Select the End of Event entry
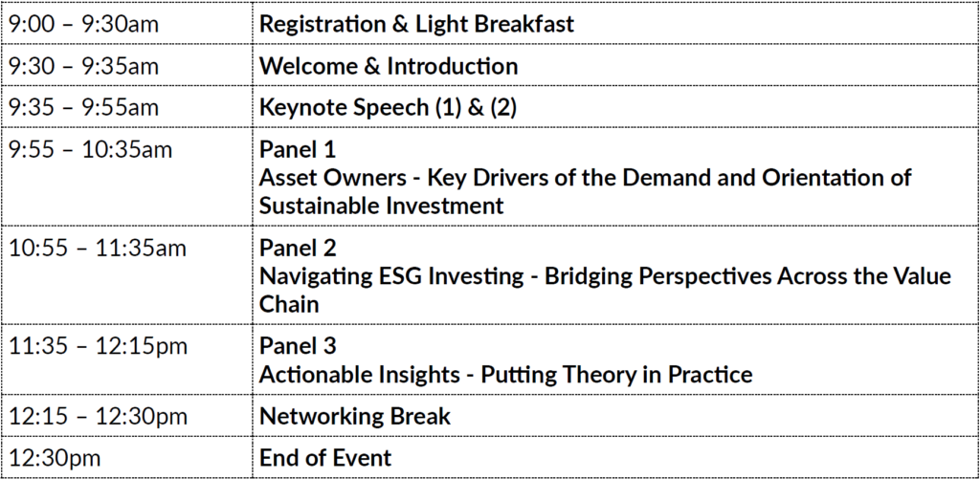The width and height of the screenshot is (980, 479). click(x=324, y=458)
